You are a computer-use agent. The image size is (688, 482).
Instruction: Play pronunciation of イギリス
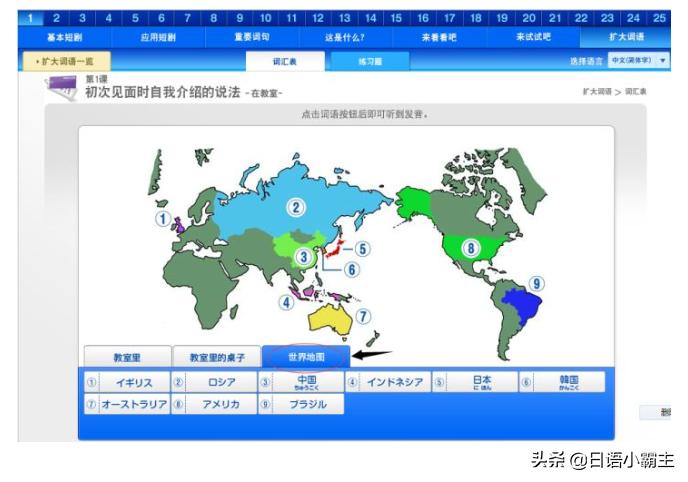coord(127,382)
